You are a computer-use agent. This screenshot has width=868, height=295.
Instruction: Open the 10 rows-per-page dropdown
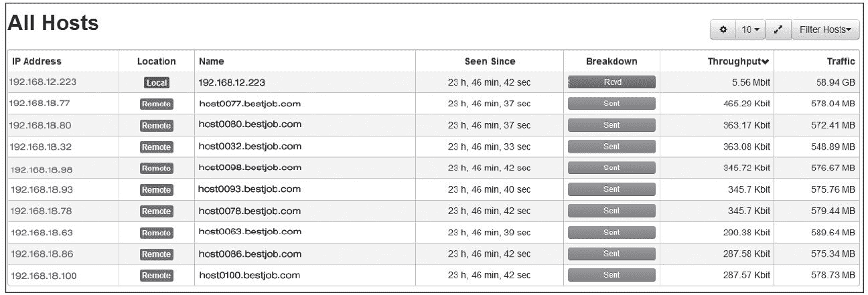(x=750, y=30)
